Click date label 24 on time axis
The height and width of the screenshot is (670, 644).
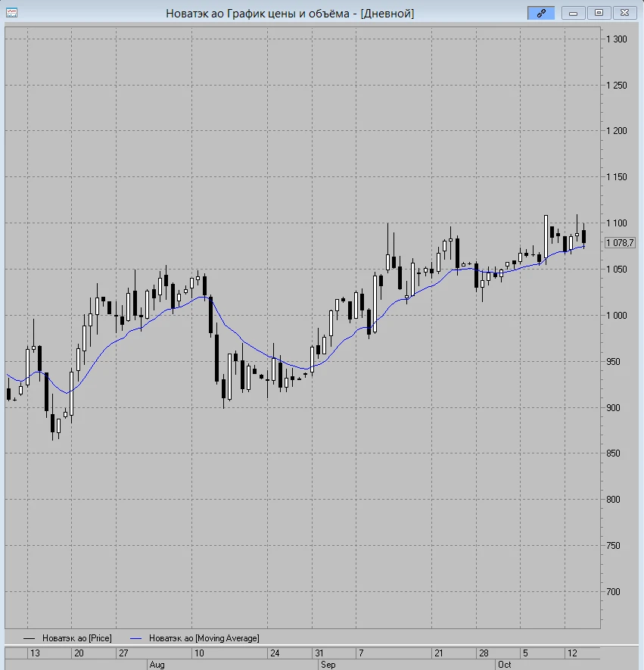coord(275,653)
